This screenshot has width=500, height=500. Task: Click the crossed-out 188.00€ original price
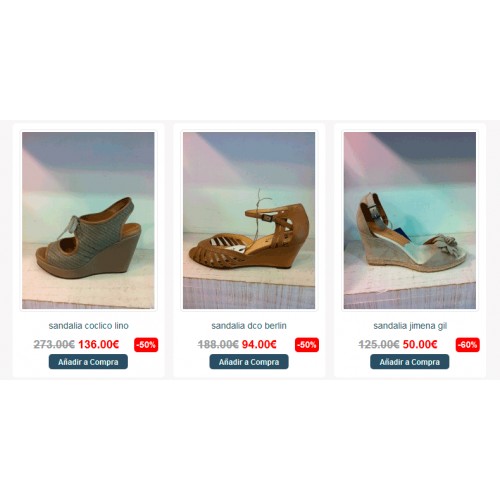point(218,344)
